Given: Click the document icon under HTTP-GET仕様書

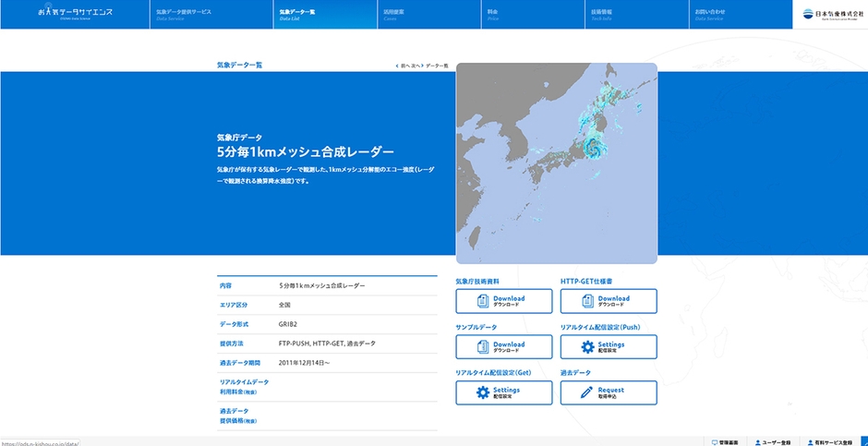Looking at the screenshot, I should [x=587, y=301].
